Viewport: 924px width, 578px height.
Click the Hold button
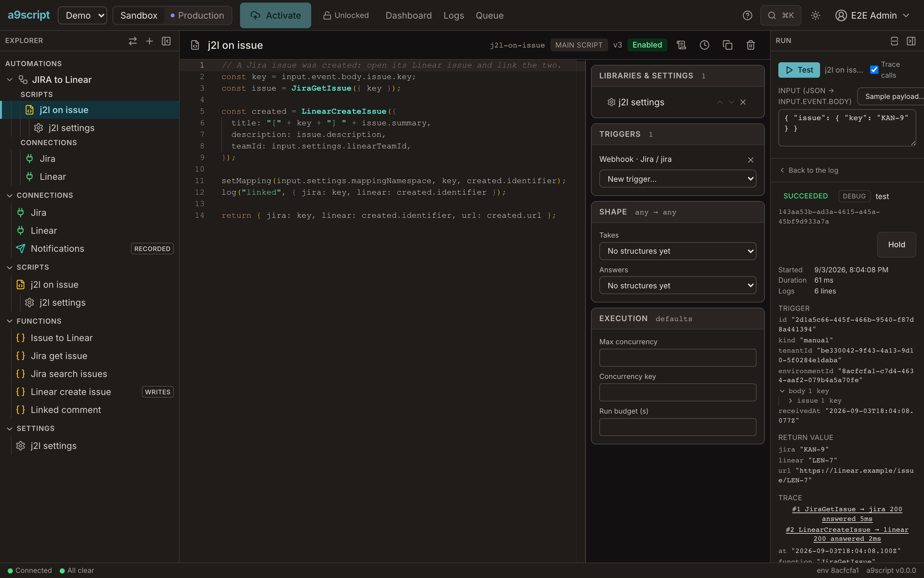click(x=896, y=245)
